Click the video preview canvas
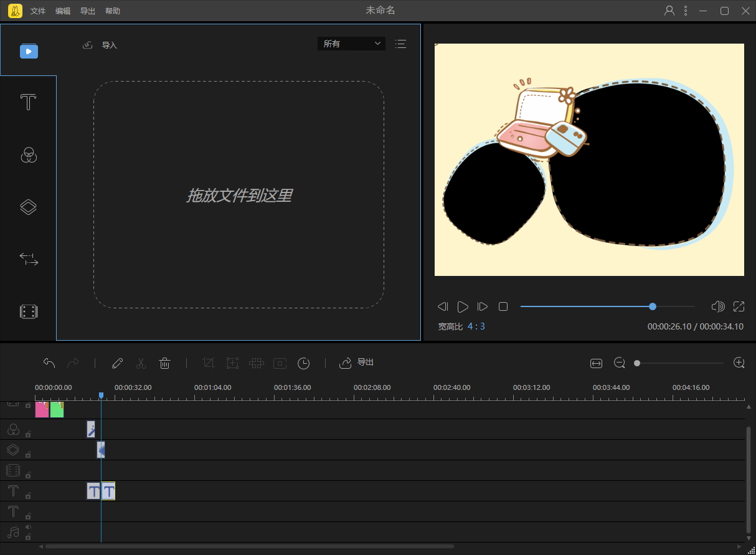 (589, 159)
